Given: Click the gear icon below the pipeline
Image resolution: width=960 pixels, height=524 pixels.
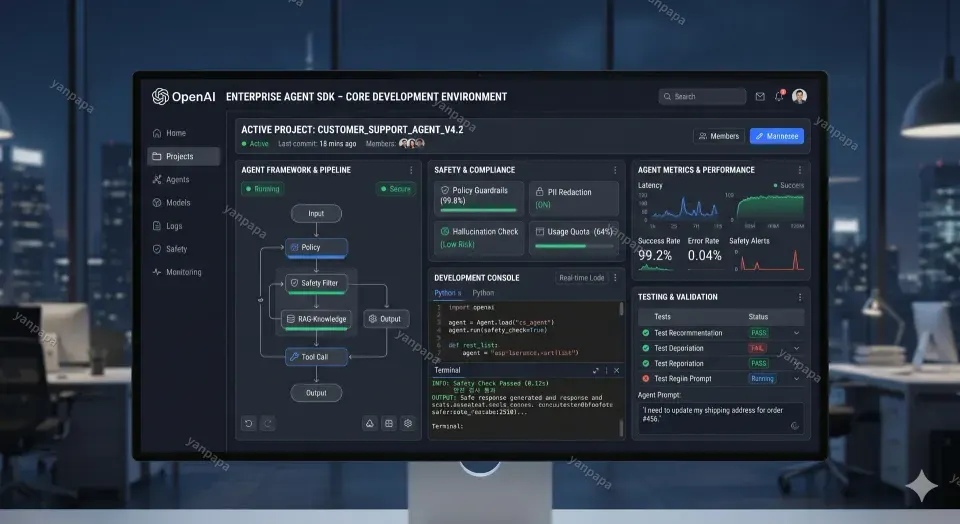Looking at the screenshot, I should coord(408,423).
